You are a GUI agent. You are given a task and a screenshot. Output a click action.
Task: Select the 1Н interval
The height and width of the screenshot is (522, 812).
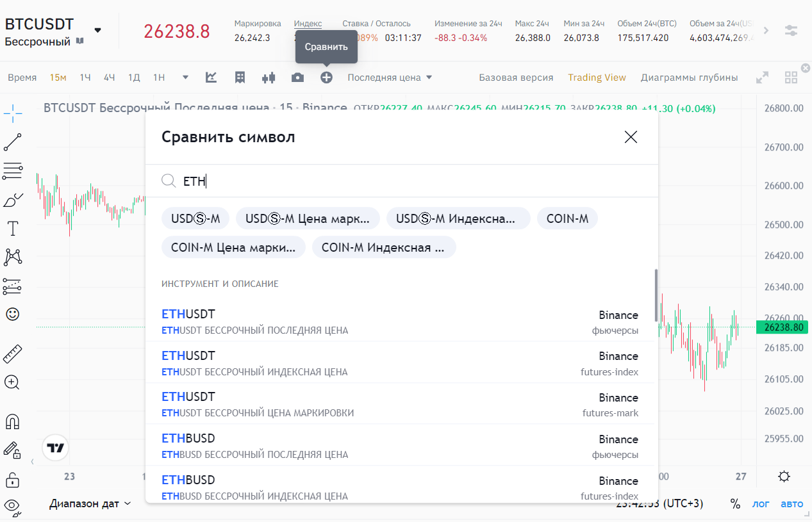pos(159,77)
